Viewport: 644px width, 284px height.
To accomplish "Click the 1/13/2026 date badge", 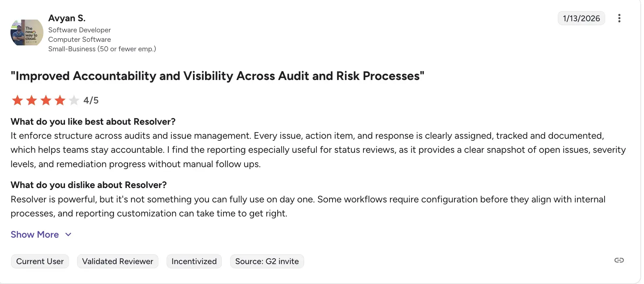I will [581, 18].
